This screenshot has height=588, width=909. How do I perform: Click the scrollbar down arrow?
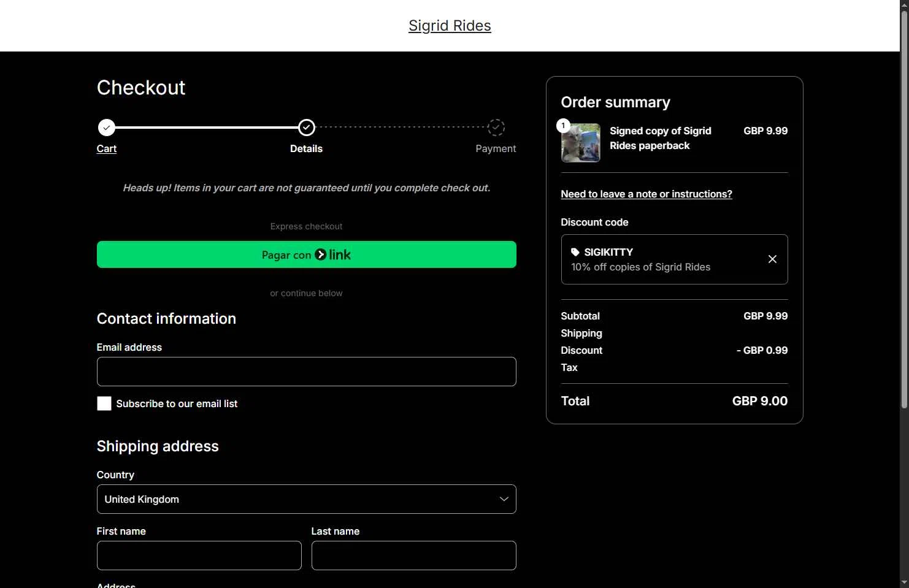[904, 582]
